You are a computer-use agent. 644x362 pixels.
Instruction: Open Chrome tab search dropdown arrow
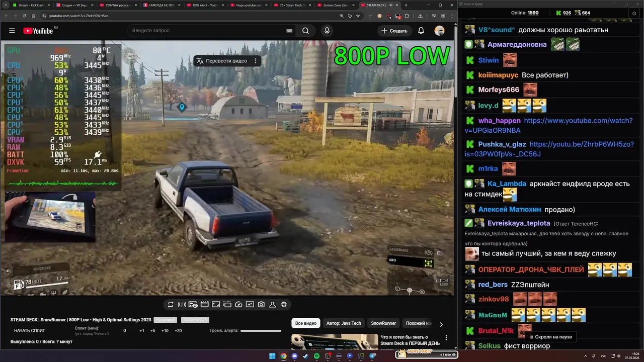point(6,5)
